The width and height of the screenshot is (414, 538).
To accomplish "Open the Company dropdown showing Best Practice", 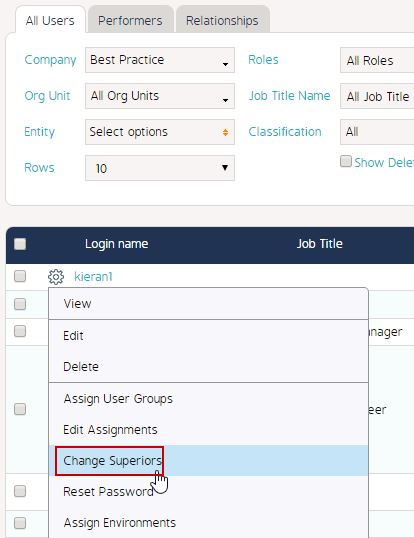I will (x=160, y=60).
